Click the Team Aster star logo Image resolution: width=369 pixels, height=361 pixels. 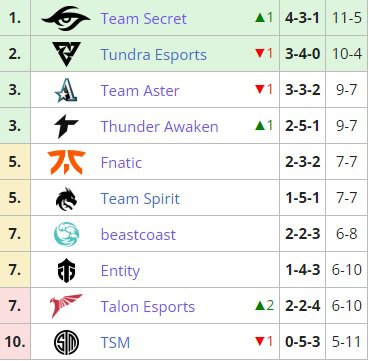66,90
